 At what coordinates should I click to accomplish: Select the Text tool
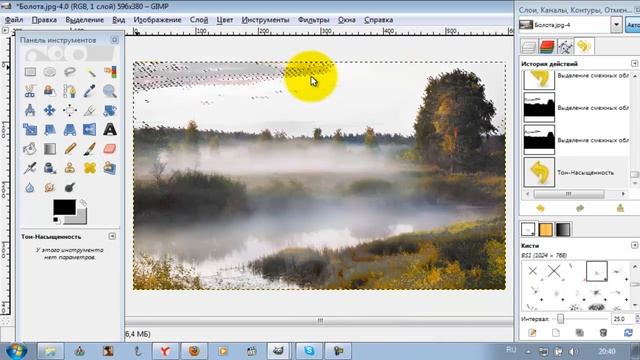[110, 130]
